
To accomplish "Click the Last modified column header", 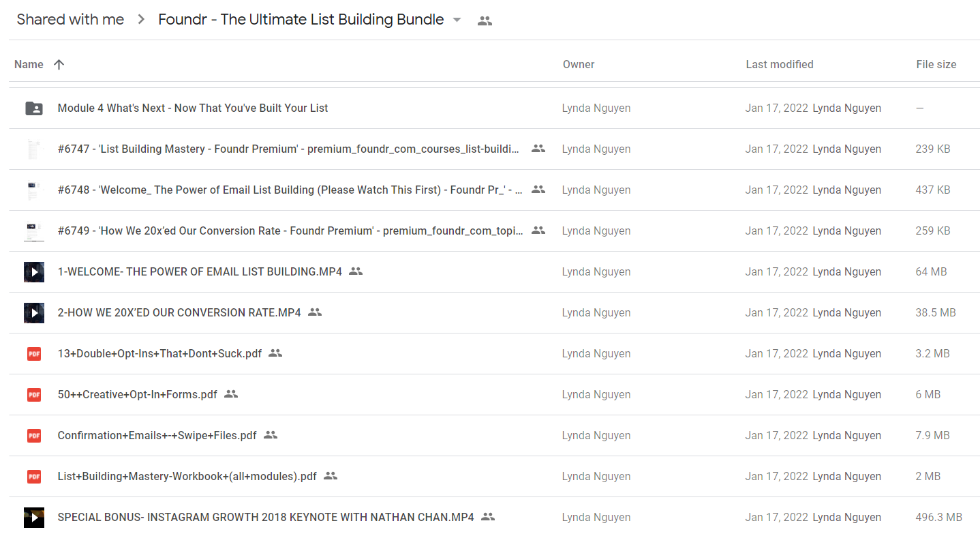I will pos(780,64).
